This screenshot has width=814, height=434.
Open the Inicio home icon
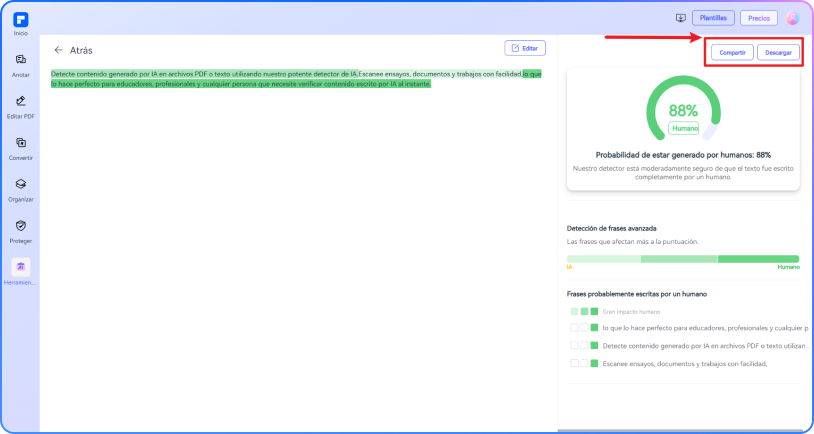click(x=21, y=24)
